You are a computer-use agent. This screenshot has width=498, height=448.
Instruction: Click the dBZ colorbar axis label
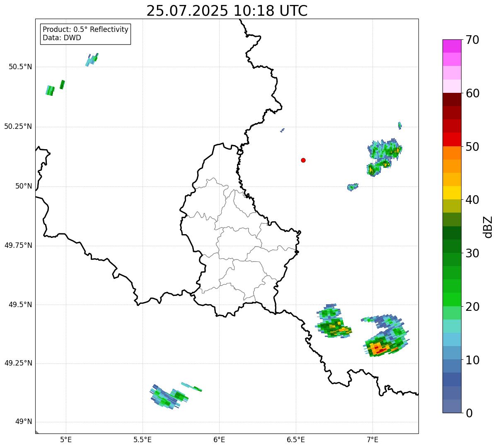click(x=488, y=227)
